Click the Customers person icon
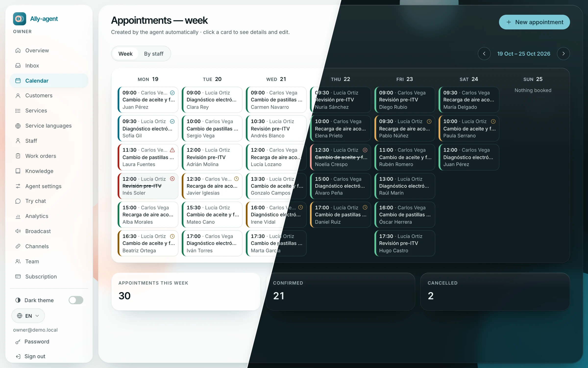 18,95
